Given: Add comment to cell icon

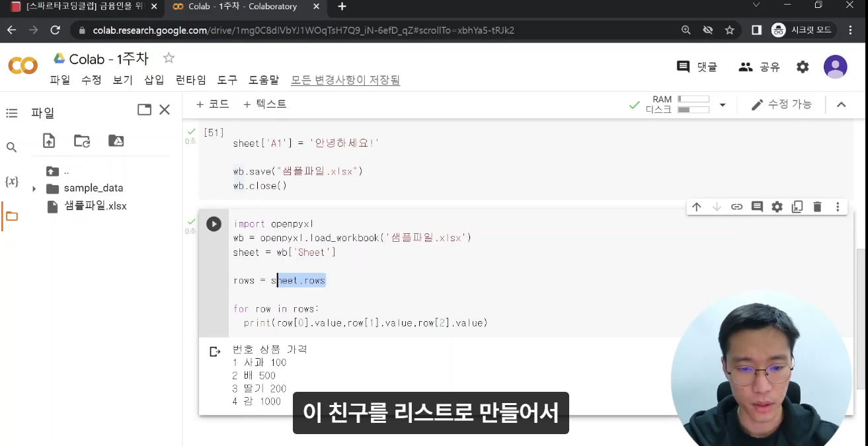Looking at the screenshot, I should pos(757,207).
